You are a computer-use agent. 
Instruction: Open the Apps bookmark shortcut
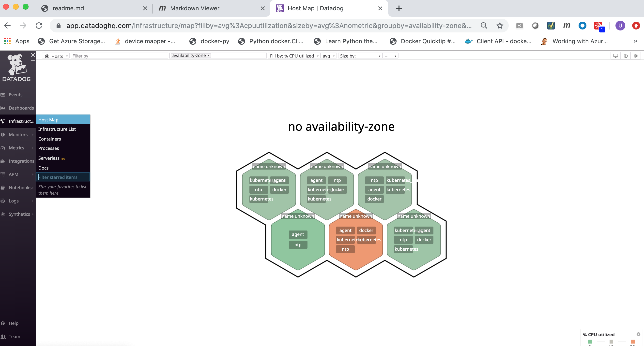coord(17,41)
